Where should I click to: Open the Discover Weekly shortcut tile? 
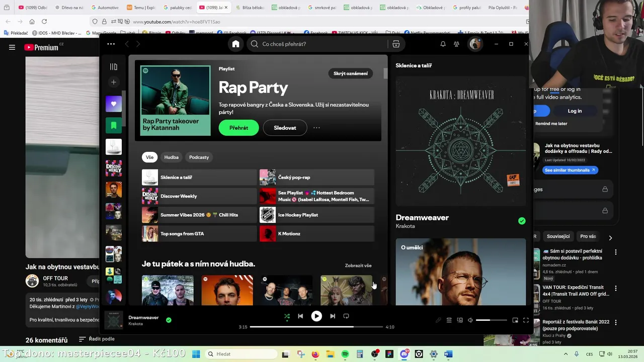click(x=199, y=196)
